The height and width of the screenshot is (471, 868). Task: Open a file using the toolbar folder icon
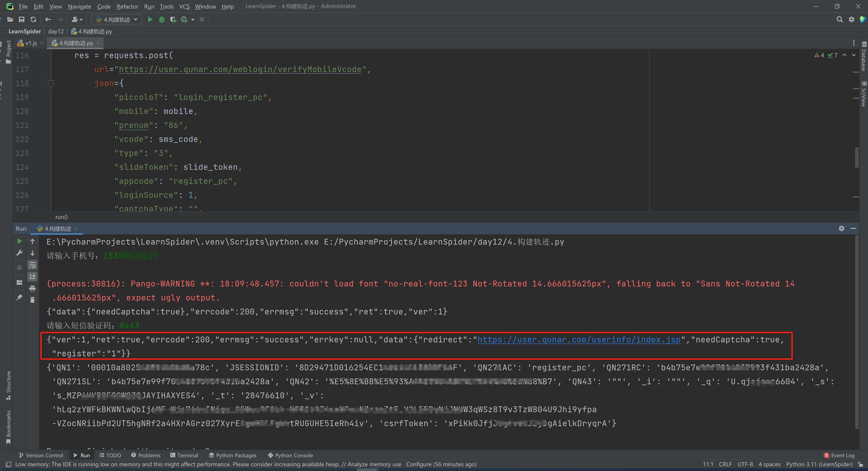click(10, 20)
